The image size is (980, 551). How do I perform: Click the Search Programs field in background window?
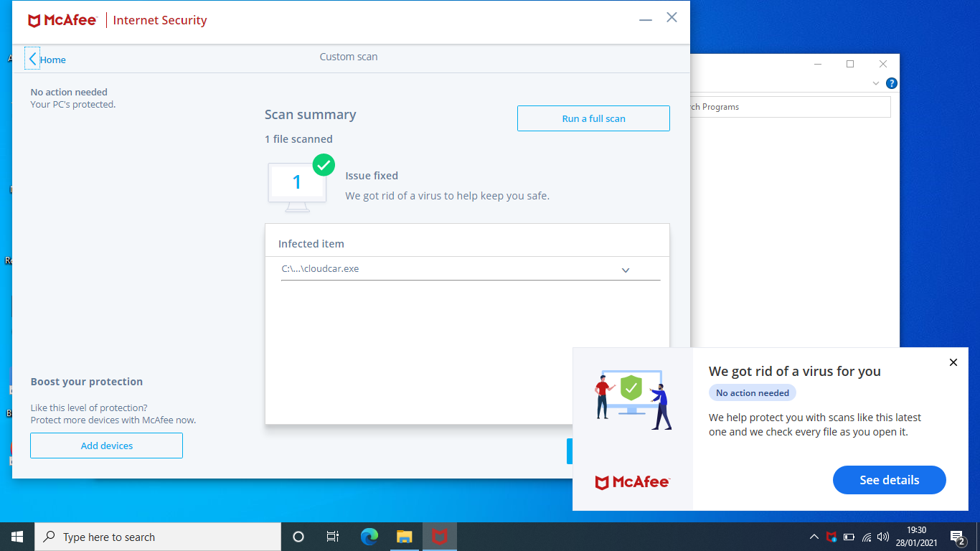[790, 107]
